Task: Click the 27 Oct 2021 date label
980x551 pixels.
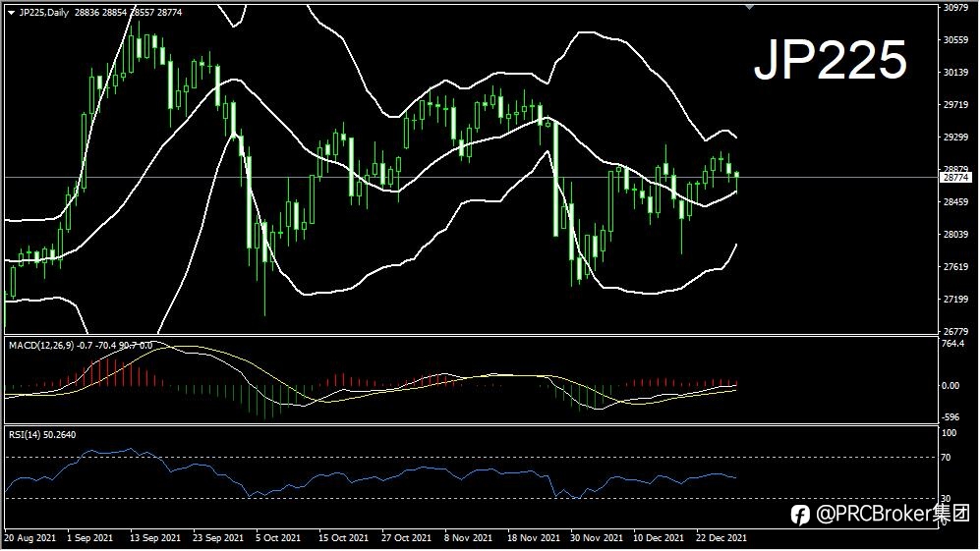Action: (x=406, y=538)
